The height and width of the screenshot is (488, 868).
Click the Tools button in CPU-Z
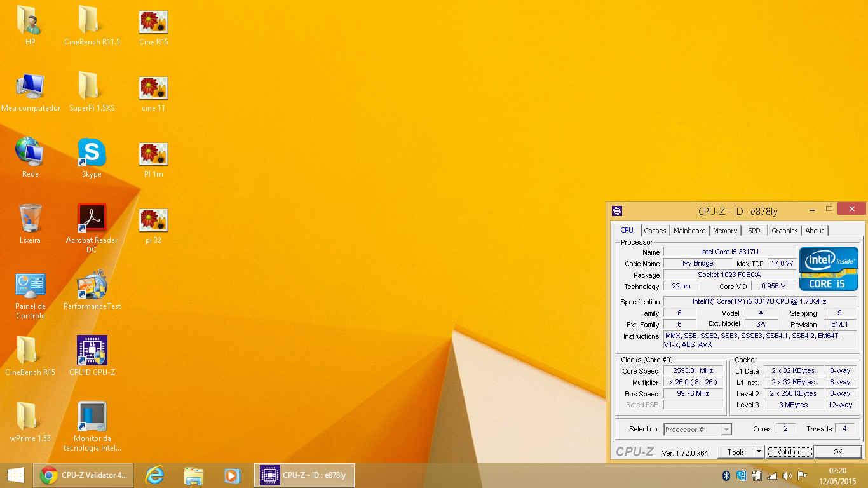(736, 452)
